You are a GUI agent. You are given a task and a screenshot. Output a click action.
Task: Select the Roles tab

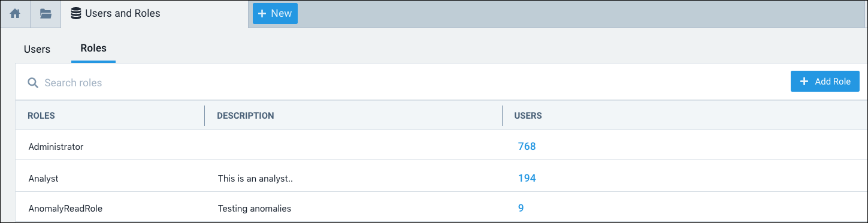point(93,49)
